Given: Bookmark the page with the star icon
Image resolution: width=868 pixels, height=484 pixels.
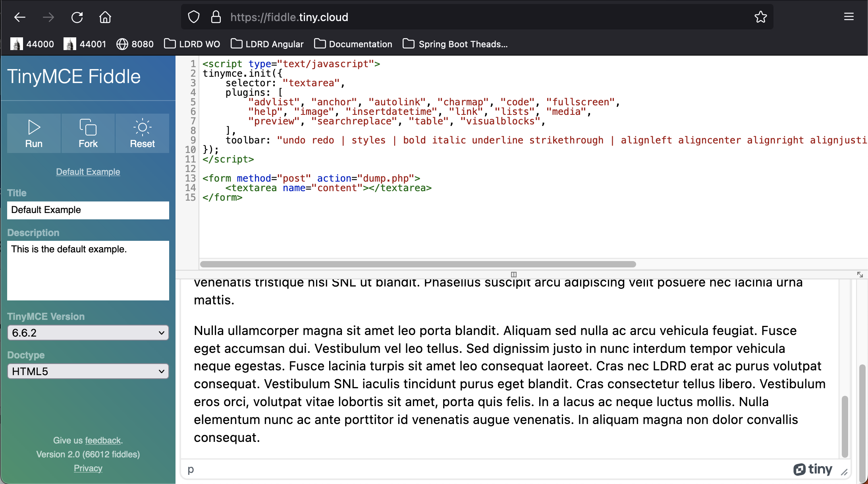Looking at the screenshot, I should click(x=761, y=17).
